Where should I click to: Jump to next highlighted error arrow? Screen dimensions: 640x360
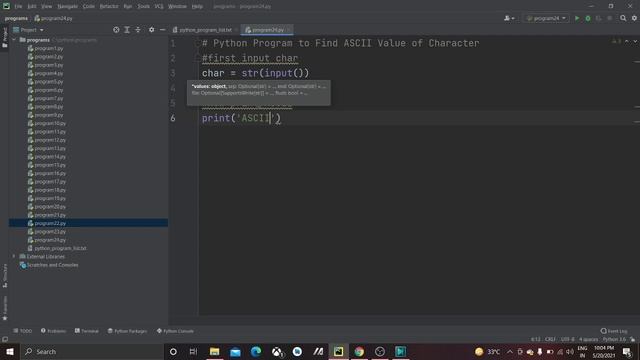pyautogui.click(x=635, y=42)
